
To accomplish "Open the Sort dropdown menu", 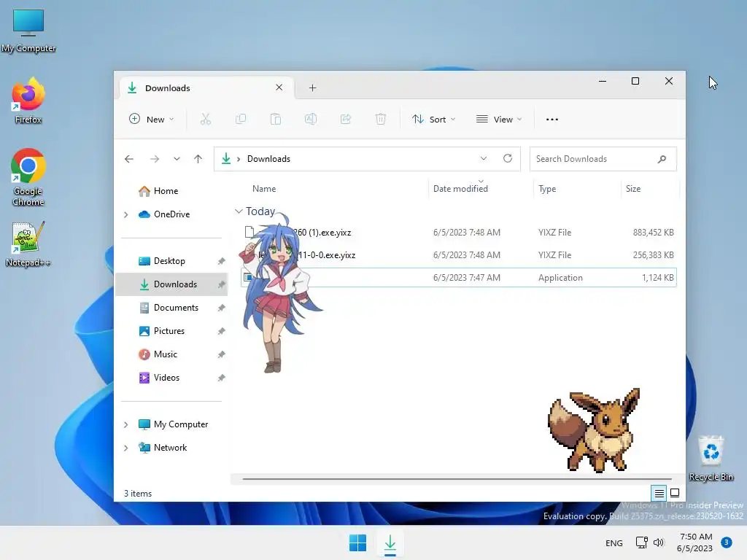I will 434,119.
